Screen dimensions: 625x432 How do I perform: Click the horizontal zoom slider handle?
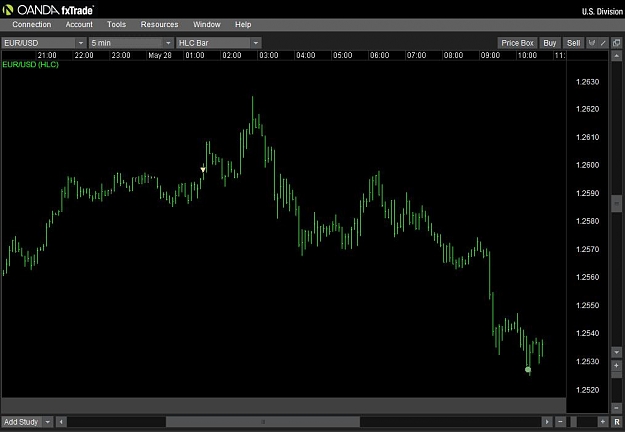(x=574, y=422)
